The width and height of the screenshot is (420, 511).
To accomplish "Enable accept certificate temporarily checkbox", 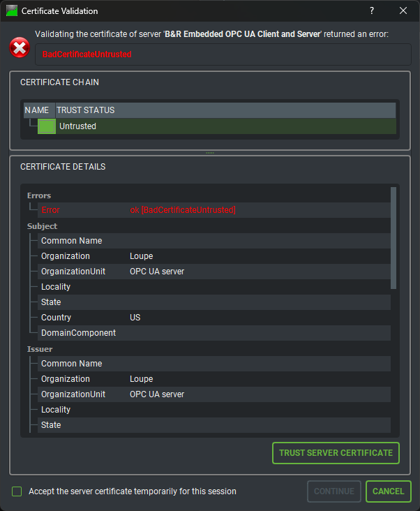I will coord(17,491).
